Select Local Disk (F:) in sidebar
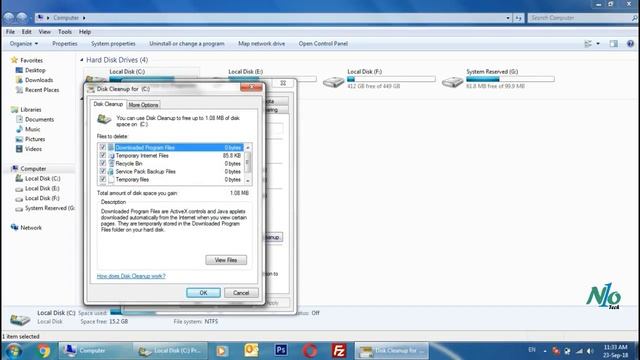 click(42, 198)
